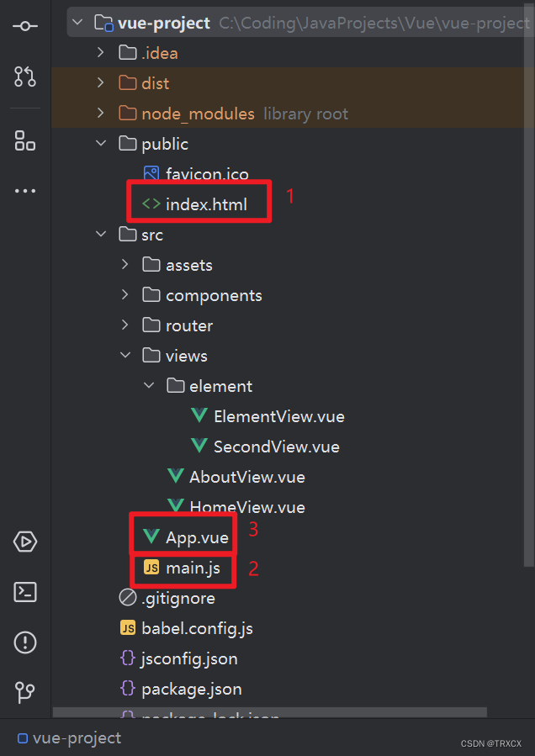
Task: Open the Services tool window icon
Action: click(25, 542)
